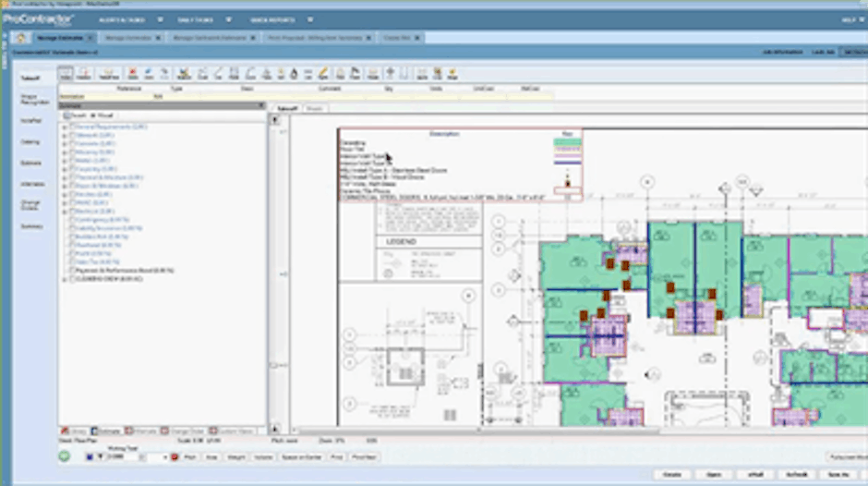Check the General Requirements checkbox
The height and width of the screenshot is (486, 868).
[72, 127]
